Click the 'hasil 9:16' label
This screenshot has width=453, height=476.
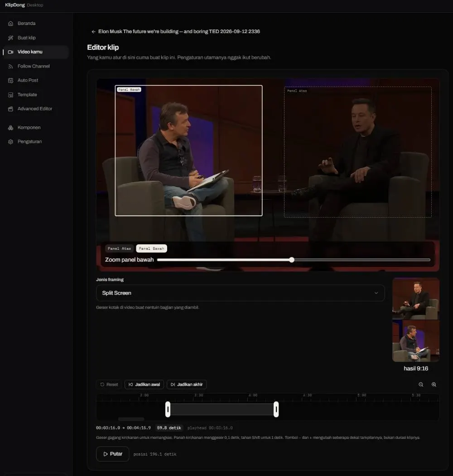(416, 369)
